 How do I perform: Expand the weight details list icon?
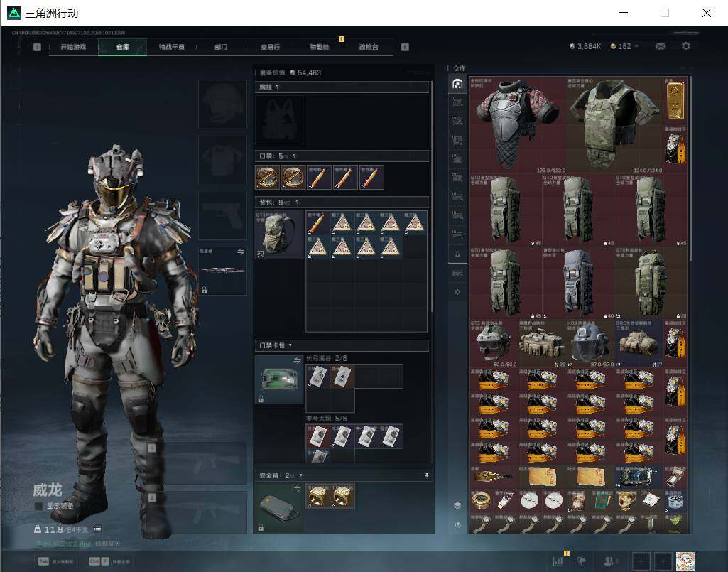pos(97,529)
